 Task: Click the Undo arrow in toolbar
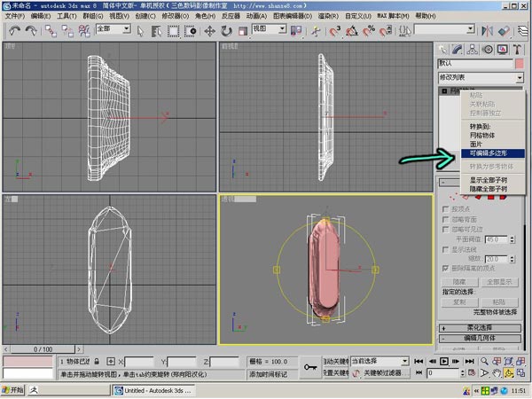coord(14,31)
